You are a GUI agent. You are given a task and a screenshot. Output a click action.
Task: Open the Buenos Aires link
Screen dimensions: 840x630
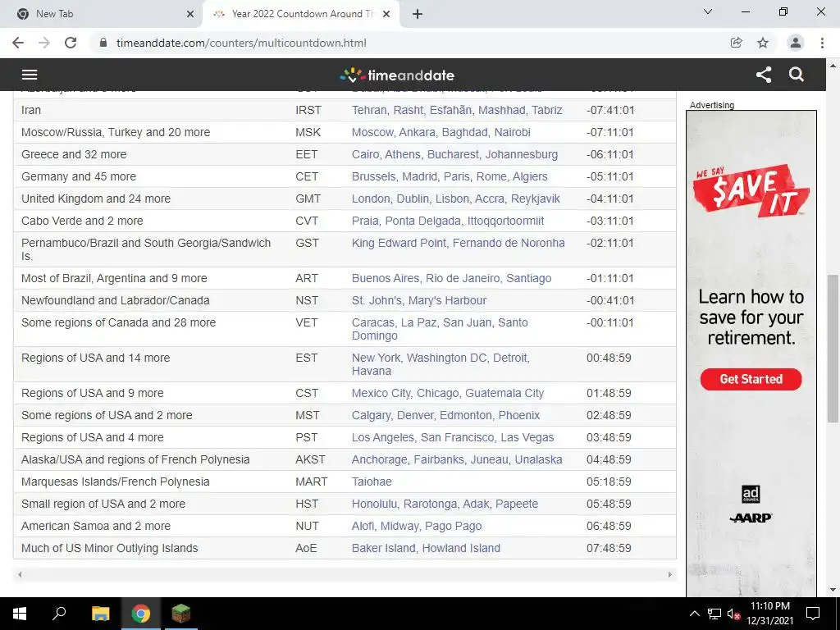(x=386, y=278)
